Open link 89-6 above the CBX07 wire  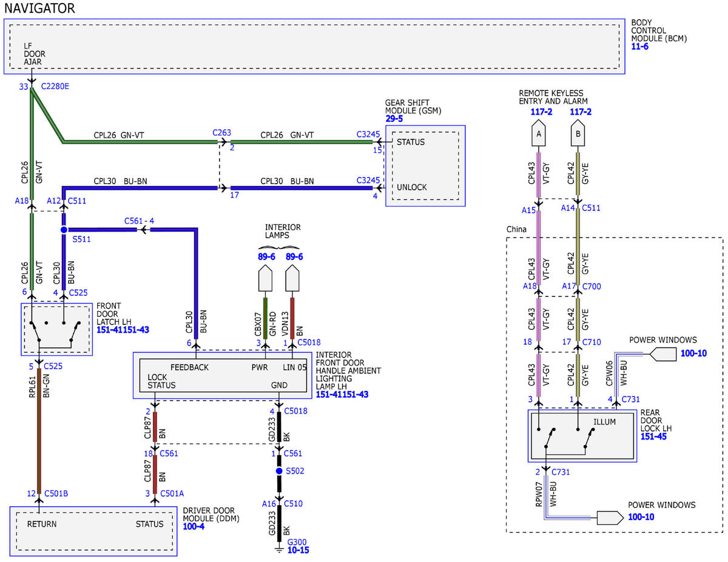[266, 256]
